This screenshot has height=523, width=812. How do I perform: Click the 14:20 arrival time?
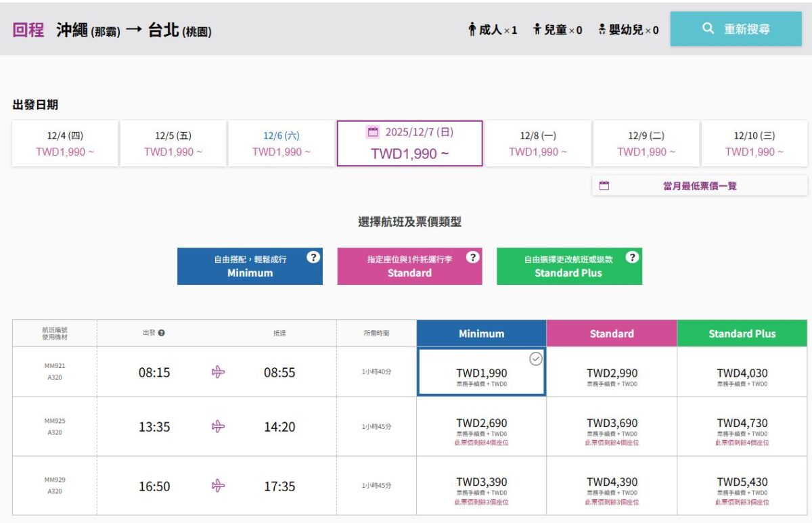coord(279,427)
